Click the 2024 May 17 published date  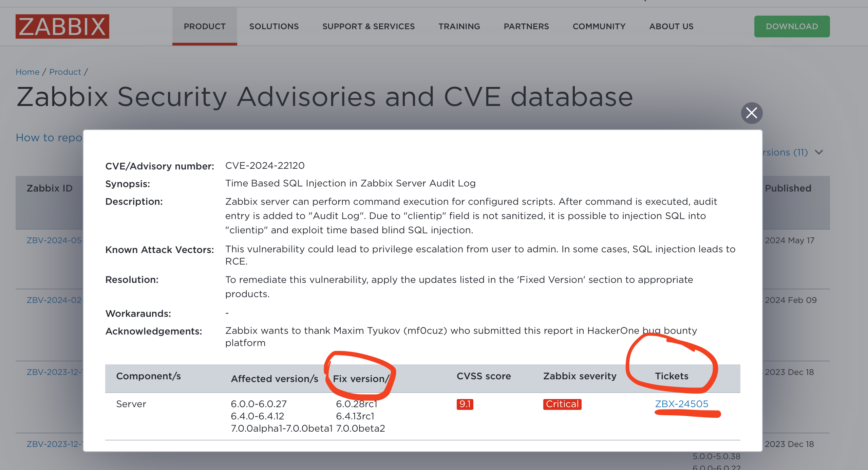[x=789, y=240]
